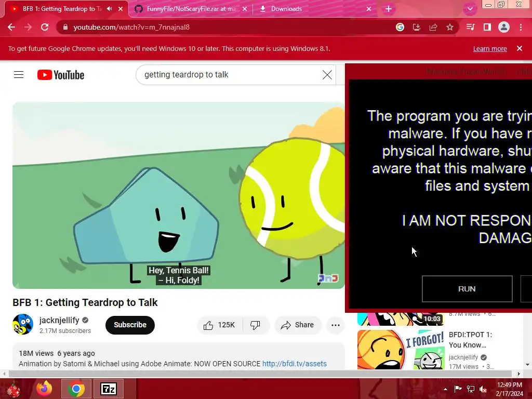Open the Action Center flag icon
Viewport: 532px width, 399px height.
pyautogui.click(x=458, y=389)
